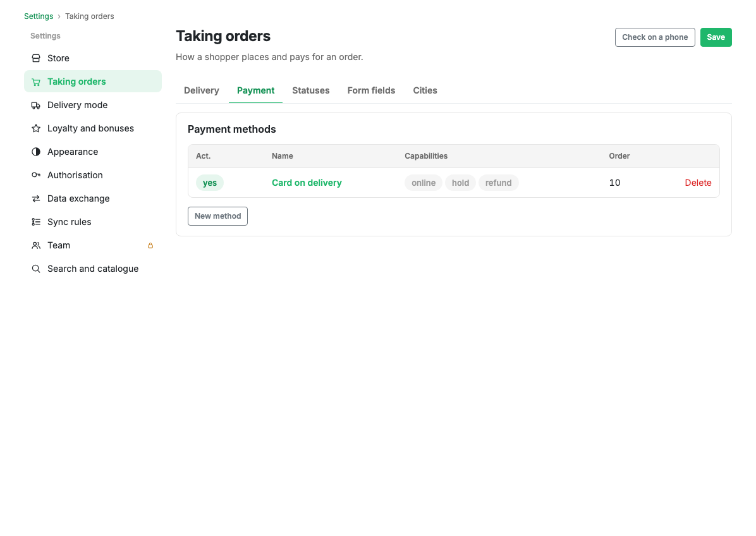The image size is (756, 536).
Task: Add a New method
Action: (217, 216)
